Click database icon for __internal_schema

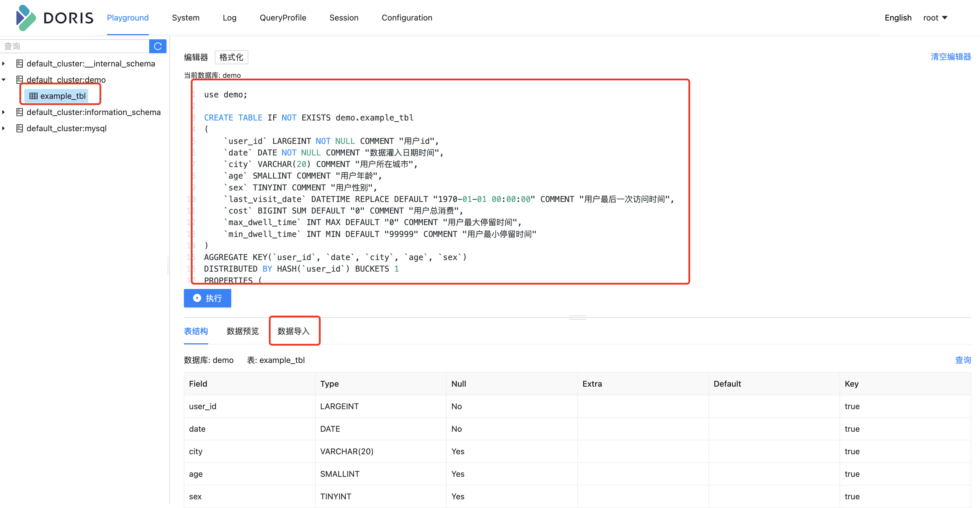(x=20, y=64)
